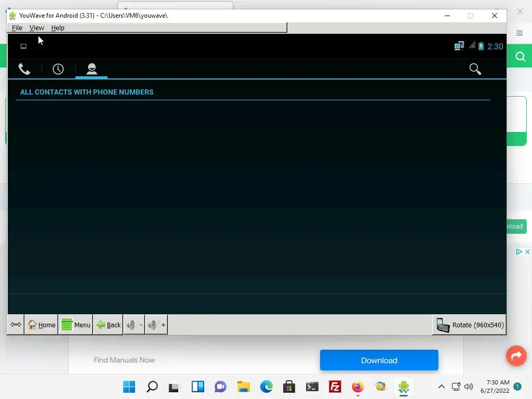Click the Menu button in YouWave toolbar
The width and height of the screenshot is (532, 399).
[x=76, y=325]
